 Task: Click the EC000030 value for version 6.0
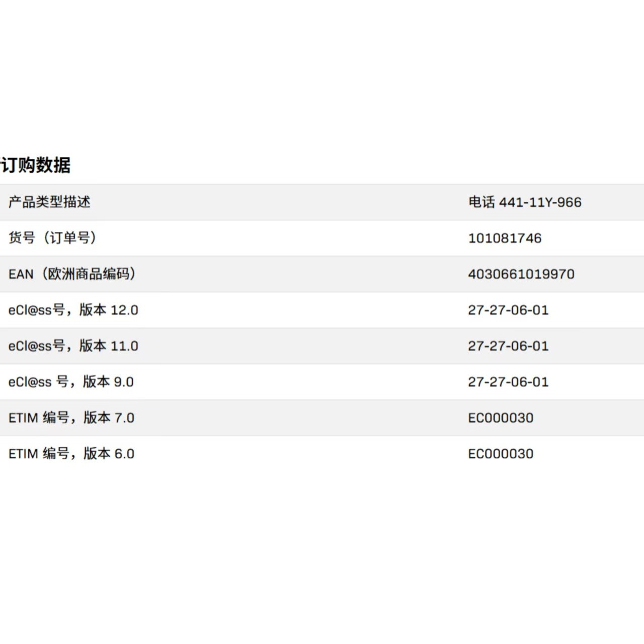(x=501, y=453)
